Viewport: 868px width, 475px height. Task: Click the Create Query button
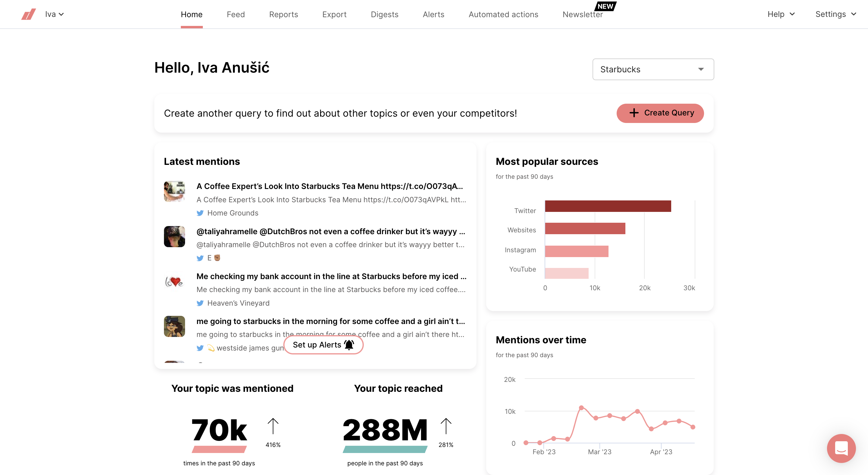[660, 113]
